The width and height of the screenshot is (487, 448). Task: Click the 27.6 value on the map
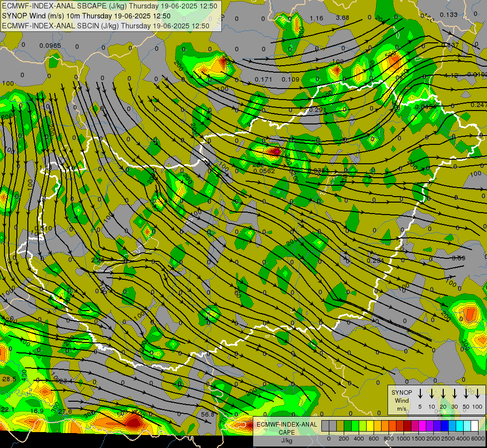click(x=65, y=412)
